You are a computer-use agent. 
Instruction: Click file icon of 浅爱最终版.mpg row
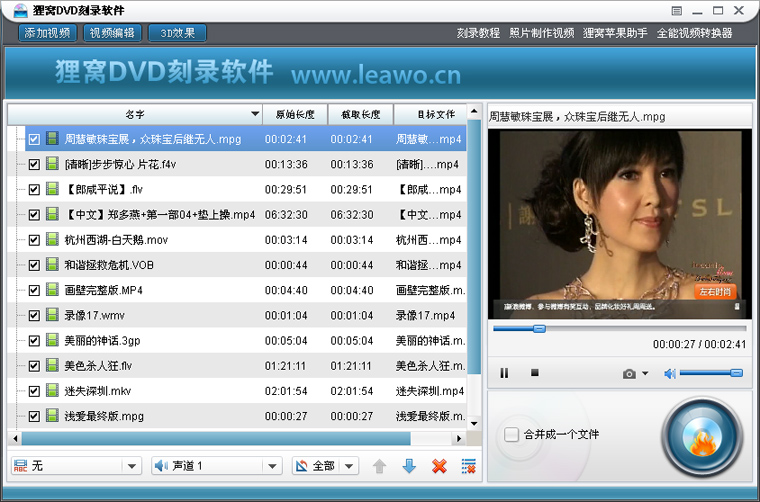(x=52, y=416)
